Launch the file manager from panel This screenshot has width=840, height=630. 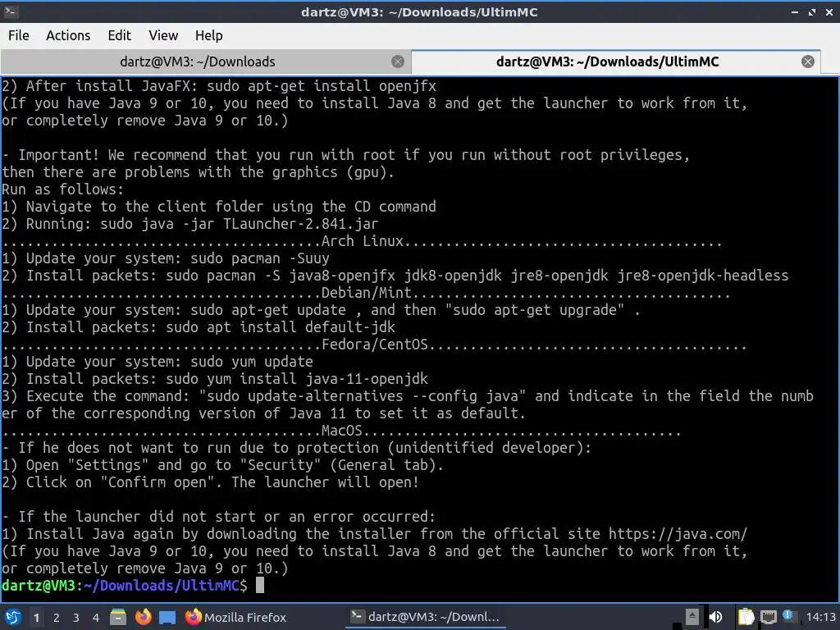[118, 617]
